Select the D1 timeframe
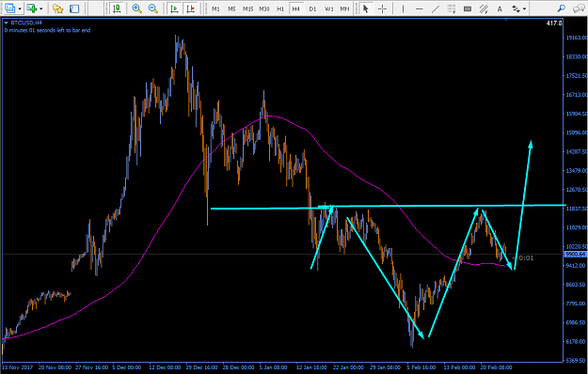The image size is (588, 374). pyautogui.click(x=312, y=8)
